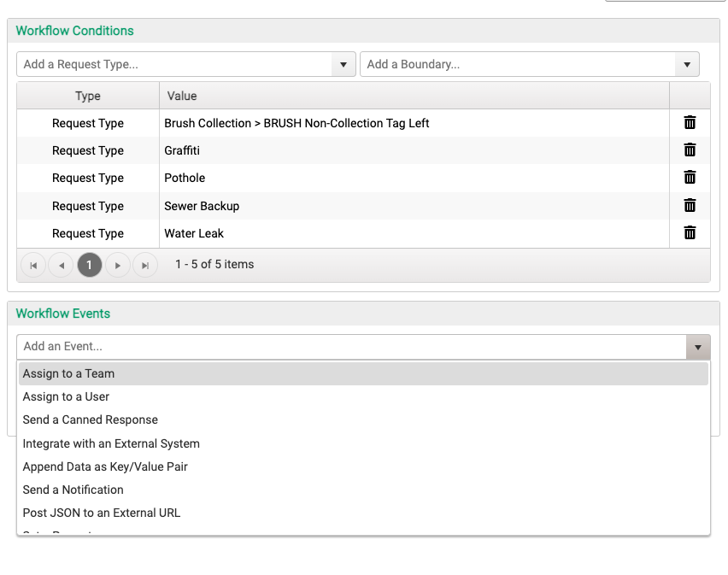Go to next page of conditions
Screen dimensions: 728x575
pyautogui.click(x=117, y=265)
